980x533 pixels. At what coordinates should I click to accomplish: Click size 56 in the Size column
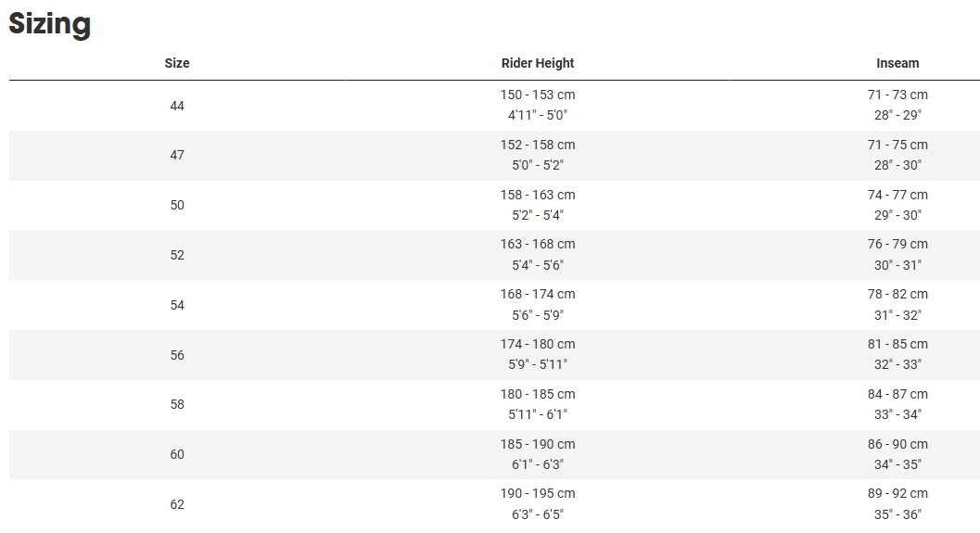click(177, 355)
